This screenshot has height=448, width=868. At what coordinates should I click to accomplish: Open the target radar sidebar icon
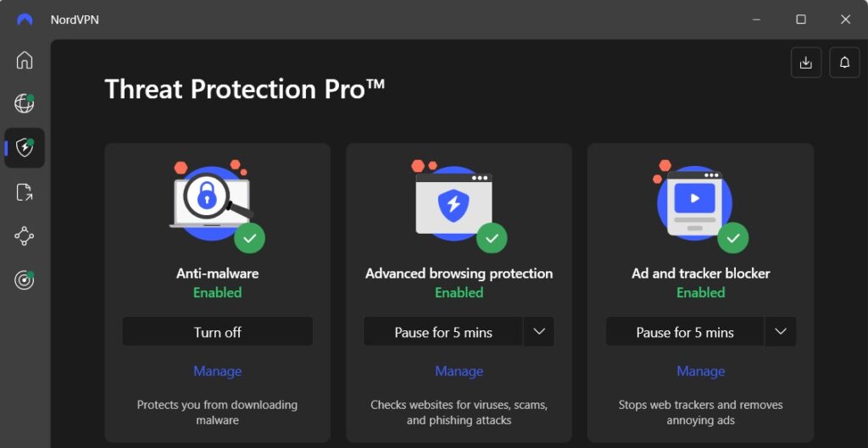point(25,281)
